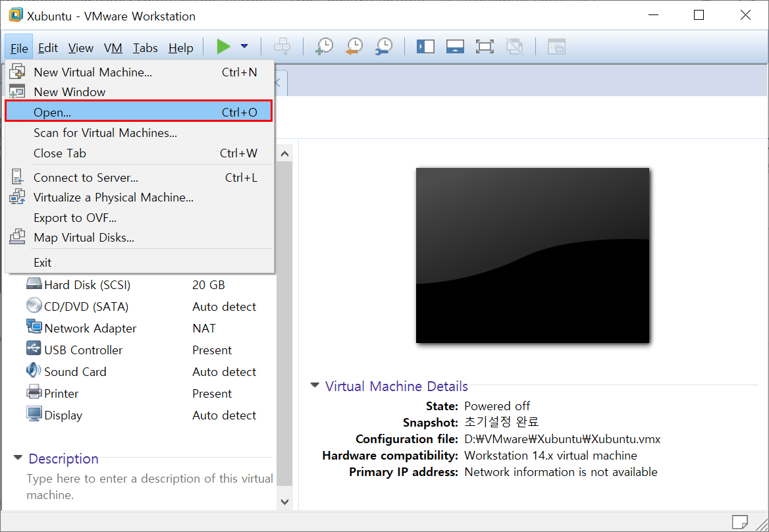Click the black VM screen thumbnail
769x532 pixels.
(x=533, y=255)
